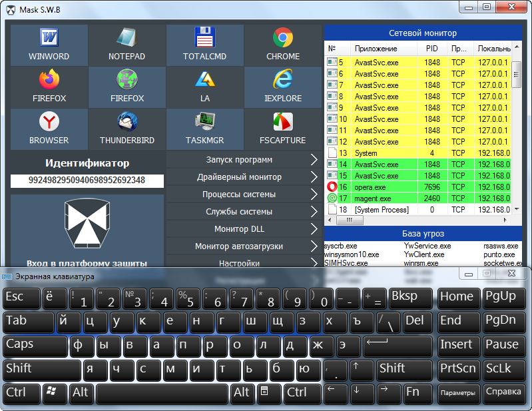Toggle the Fn key on the on-screen keyboard

[x=413, y=393]
